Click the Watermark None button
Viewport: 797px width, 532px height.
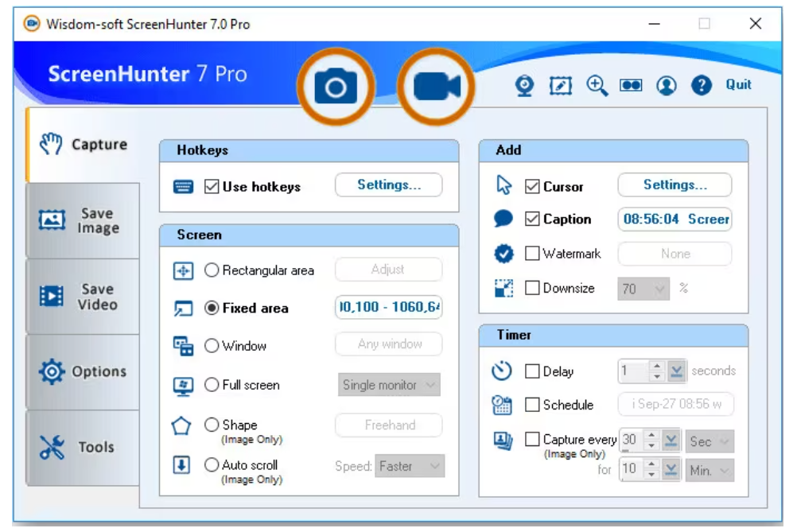coord(675,254)
